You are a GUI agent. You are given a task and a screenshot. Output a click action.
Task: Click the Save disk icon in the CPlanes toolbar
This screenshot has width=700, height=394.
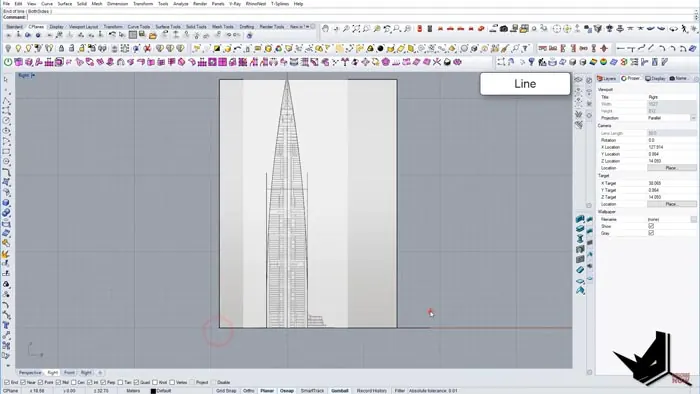tap(142, 34)
